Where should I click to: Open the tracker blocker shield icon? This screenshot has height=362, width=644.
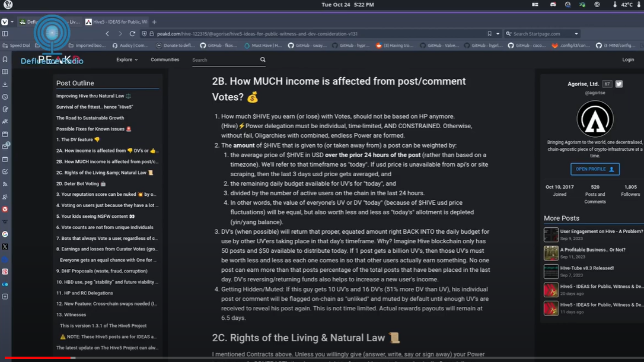[x=144, y=34]
